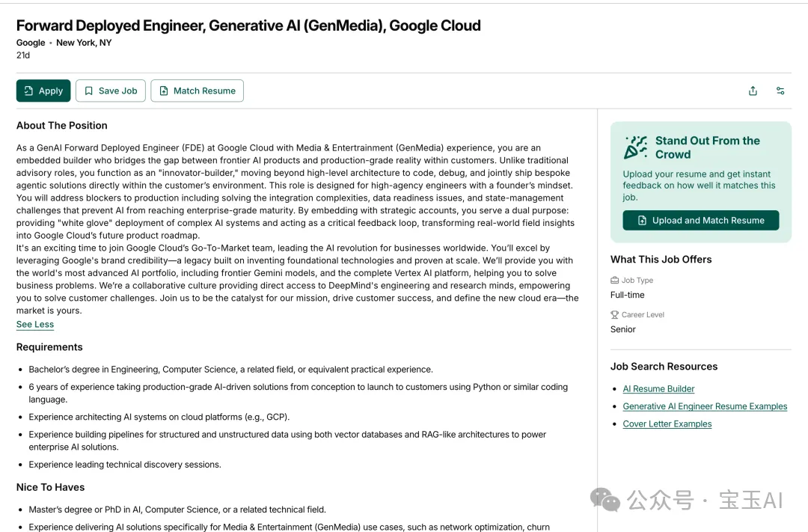
Task: Click the What This Job Offers heading
Action: [x=661, y=260]
